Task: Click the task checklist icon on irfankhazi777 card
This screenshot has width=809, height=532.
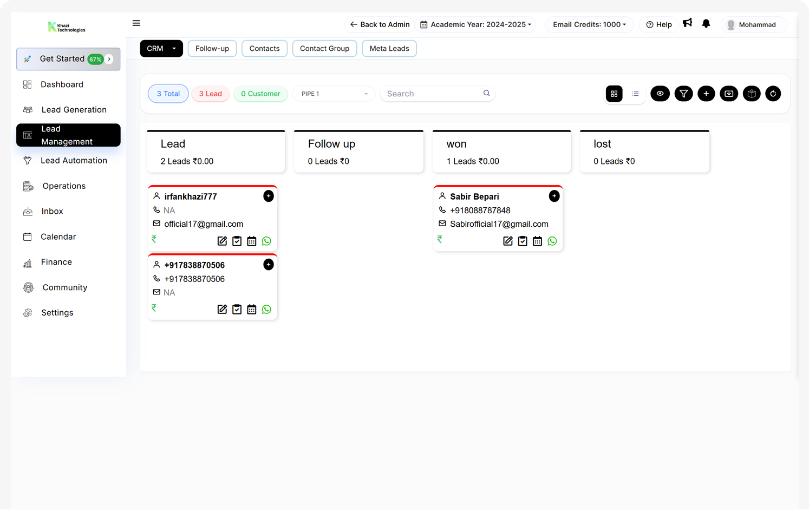Action: [237, 241]
